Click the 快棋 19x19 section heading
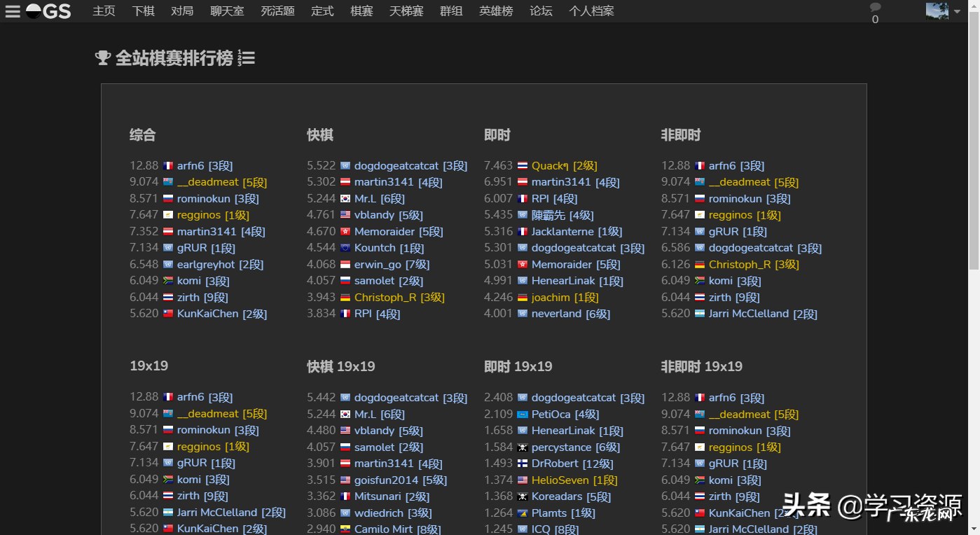 tap(341, 366)
